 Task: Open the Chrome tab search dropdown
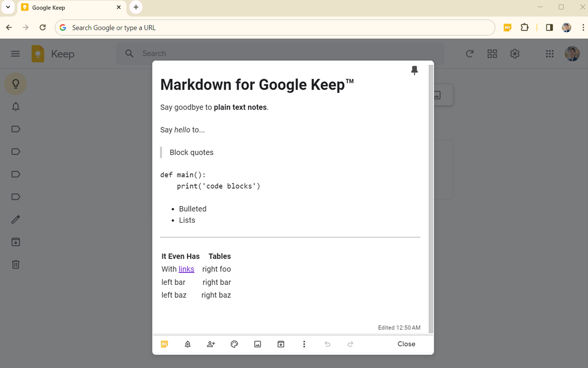click(8, 7)
